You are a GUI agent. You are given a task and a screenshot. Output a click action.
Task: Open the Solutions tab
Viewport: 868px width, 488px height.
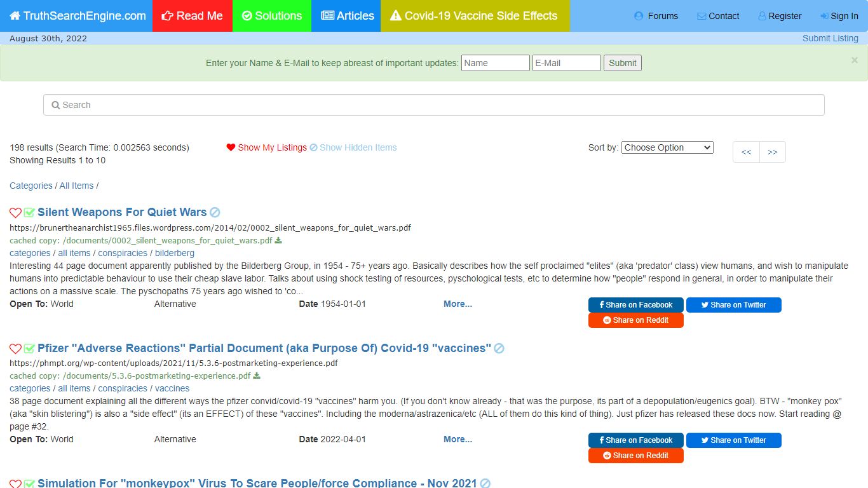click(x=272, y=16)
